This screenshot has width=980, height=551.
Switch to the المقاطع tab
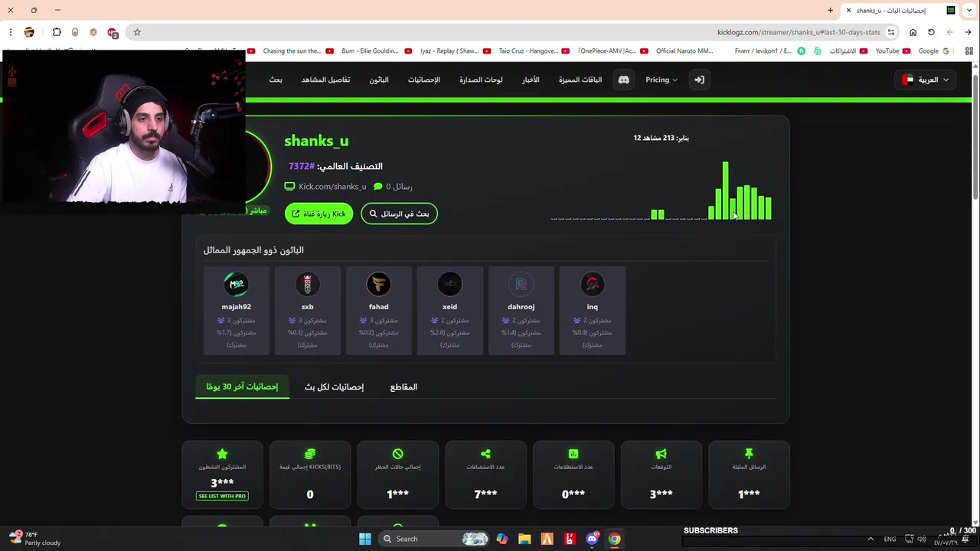[403, 386]
